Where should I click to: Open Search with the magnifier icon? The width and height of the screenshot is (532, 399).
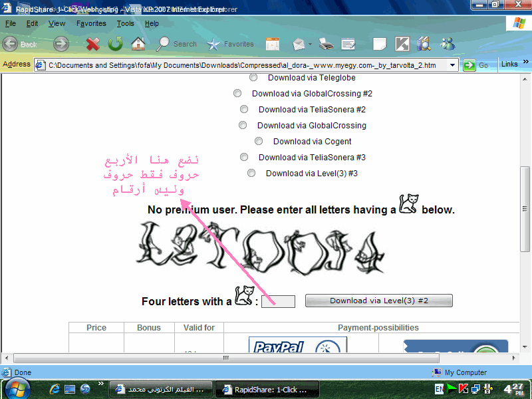[x=162, y=44]
